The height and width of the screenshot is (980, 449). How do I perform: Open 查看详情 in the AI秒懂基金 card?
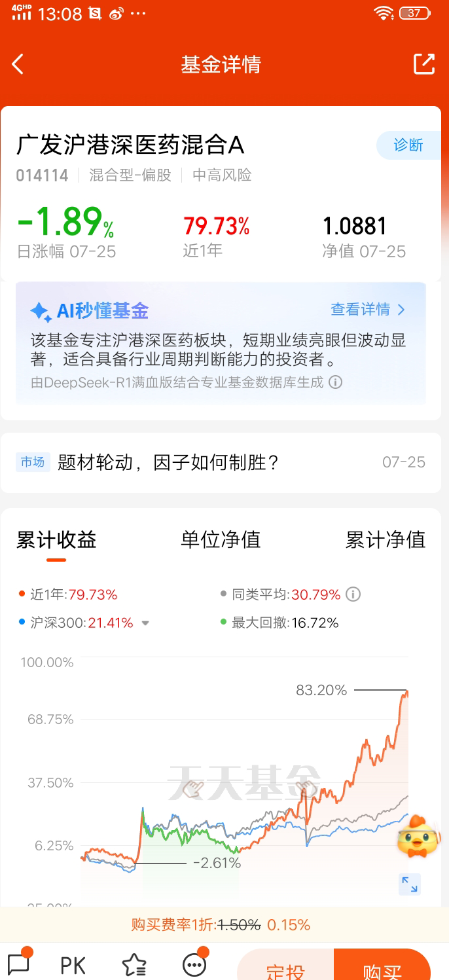click(368, 310)
